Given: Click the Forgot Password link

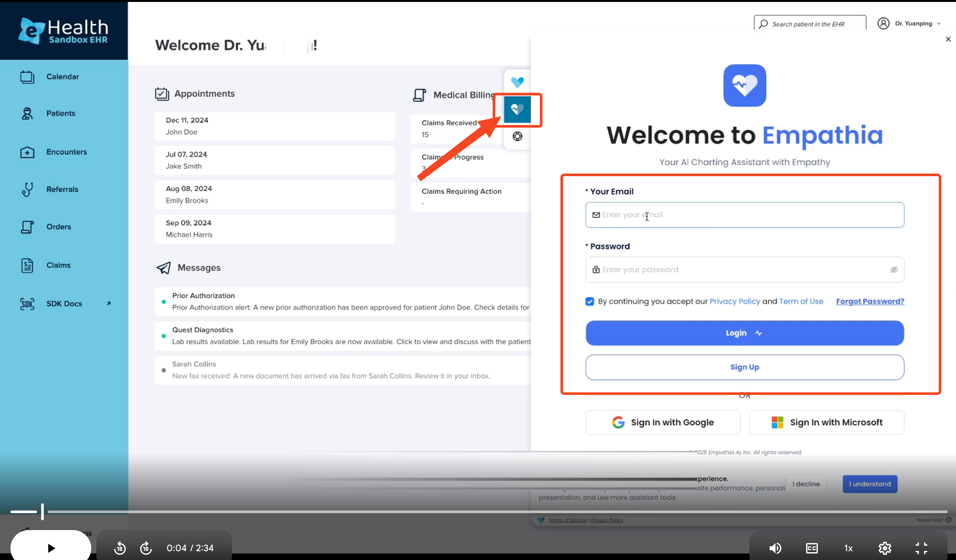Looking at the screenshot, I should [870, 301].
